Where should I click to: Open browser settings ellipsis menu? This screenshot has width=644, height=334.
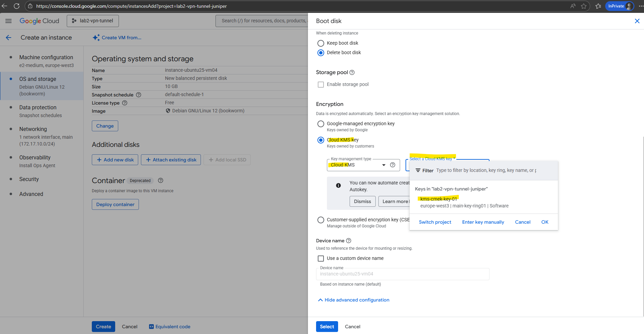pos(640,6)
